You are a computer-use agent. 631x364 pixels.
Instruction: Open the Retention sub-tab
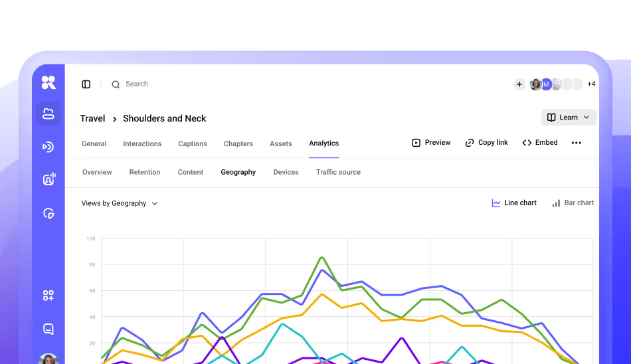coord(145,172)
